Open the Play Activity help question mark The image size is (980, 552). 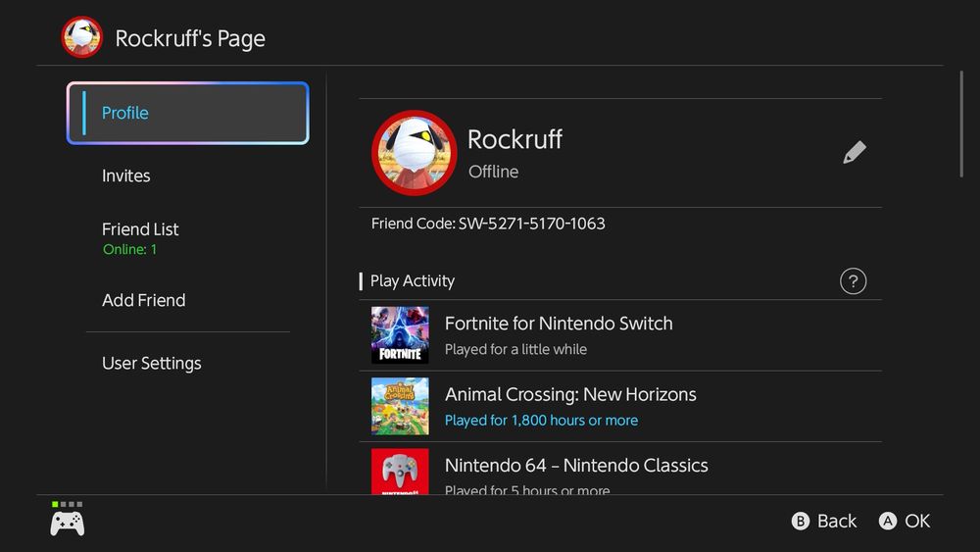pyautogui.click(x=854, y=281)
